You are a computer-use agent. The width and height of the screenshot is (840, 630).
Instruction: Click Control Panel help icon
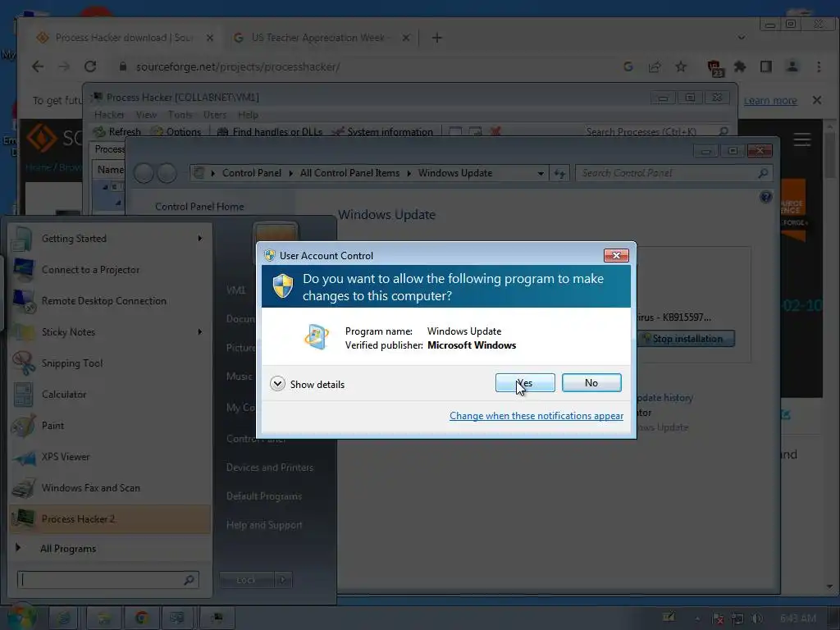tap(765, 197)
